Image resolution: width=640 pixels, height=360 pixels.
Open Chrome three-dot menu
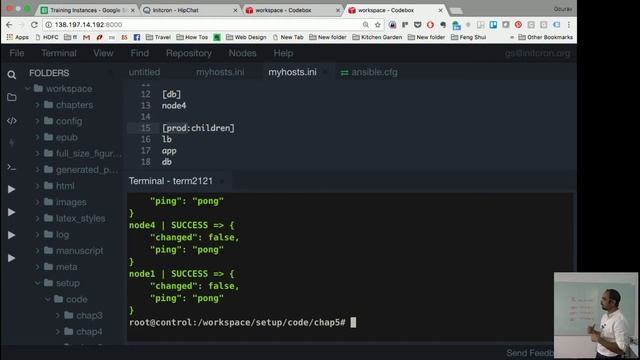pyautogui.click(x=569, y=25)
